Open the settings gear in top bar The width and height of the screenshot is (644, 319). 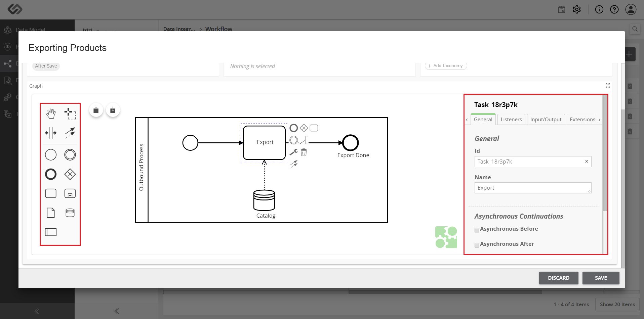click(x=577, y=9)
